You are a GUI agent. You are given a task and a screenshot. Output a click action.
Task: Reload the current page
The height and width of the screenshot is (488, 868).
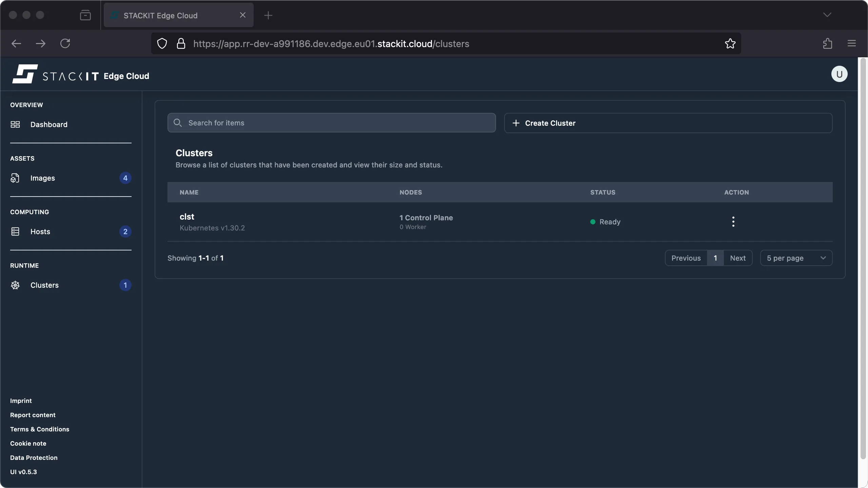coord(65,43)
